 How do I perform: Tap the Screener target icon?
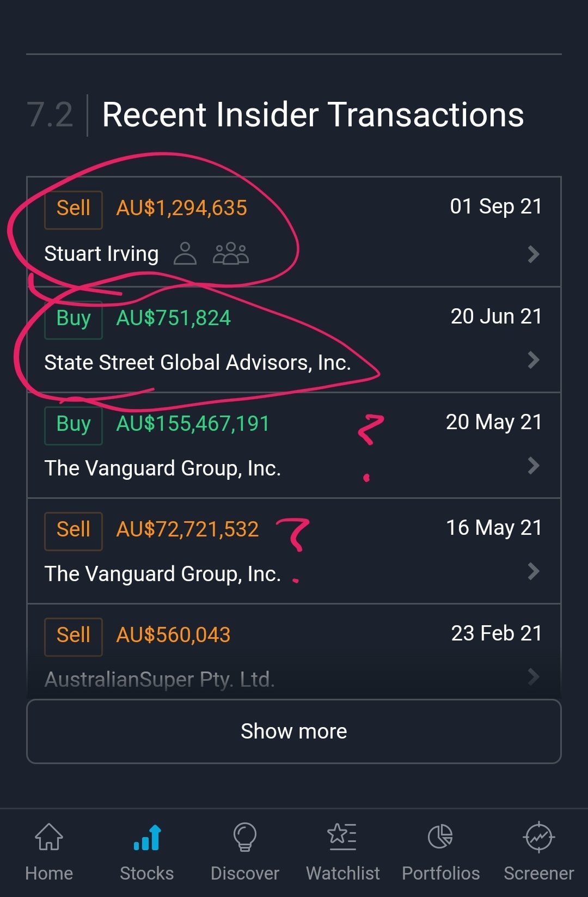pyautogui.click(x=538, y=837)
